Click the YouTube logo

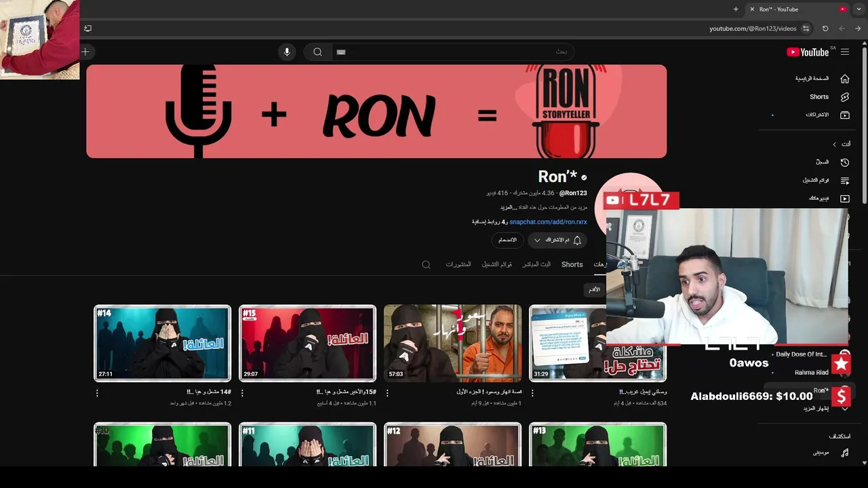coord(808,52)
